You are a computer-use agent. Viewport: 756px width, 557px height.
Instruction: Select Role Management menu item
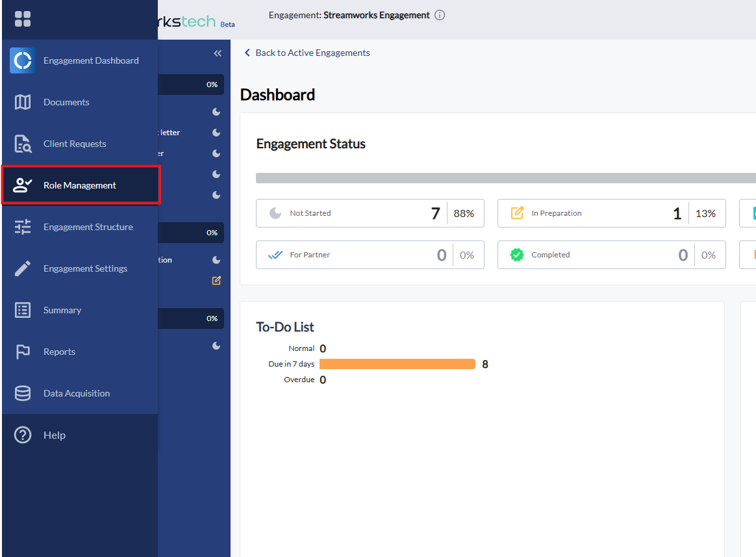pos(80,185)
